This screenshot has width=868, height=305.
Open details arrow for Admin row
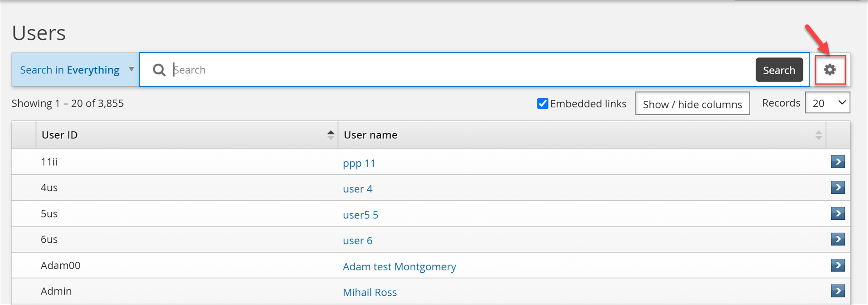click(838, 291)
